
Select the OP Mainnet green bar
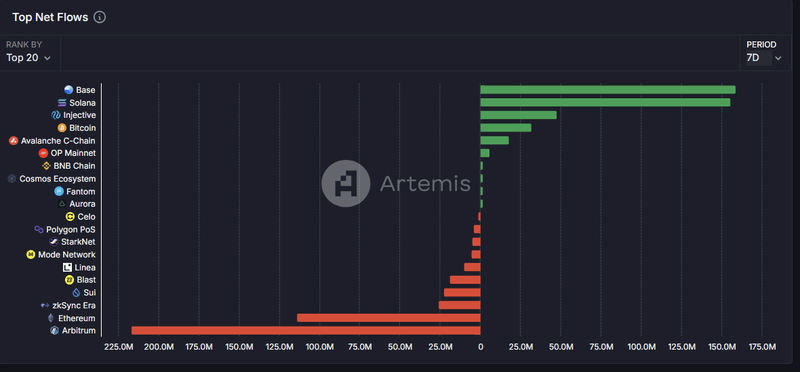point(485,153)
